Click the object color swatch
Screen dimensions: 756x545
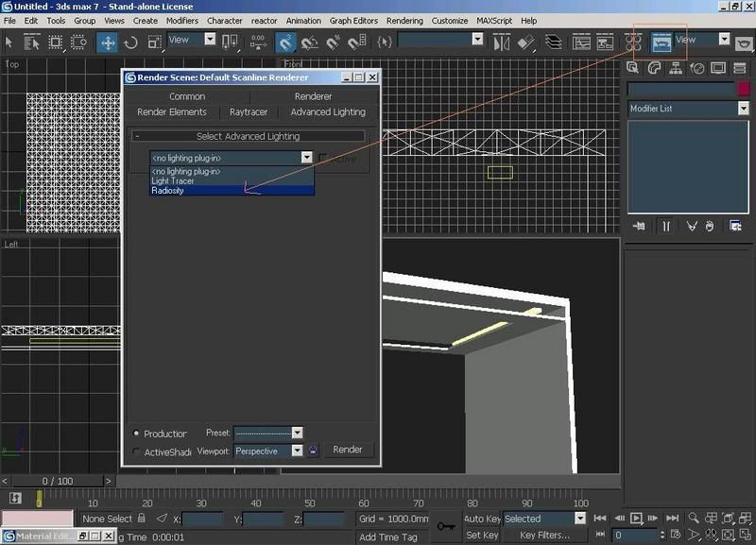tap(744, 88)
